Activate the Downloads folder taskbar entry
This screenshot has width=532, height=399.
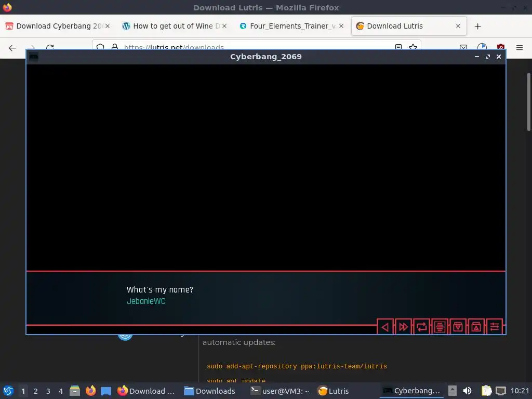click(x=209, y=391)
